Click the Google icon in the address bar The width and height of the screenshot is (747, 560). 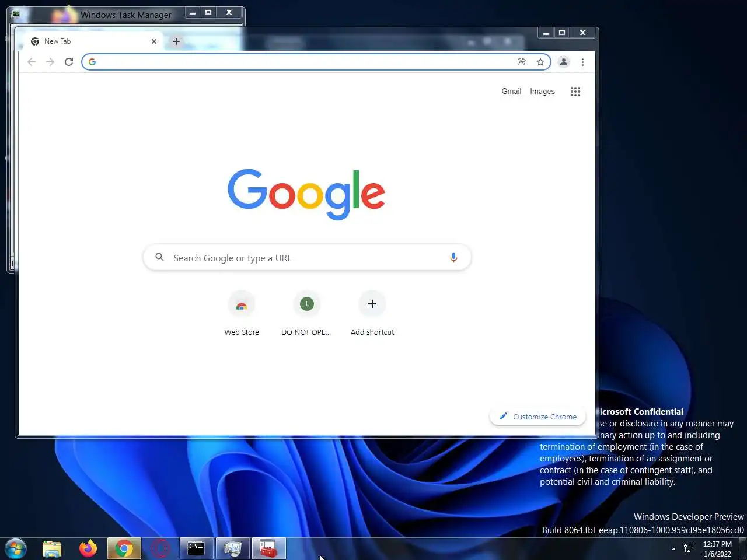click(92, 62)
